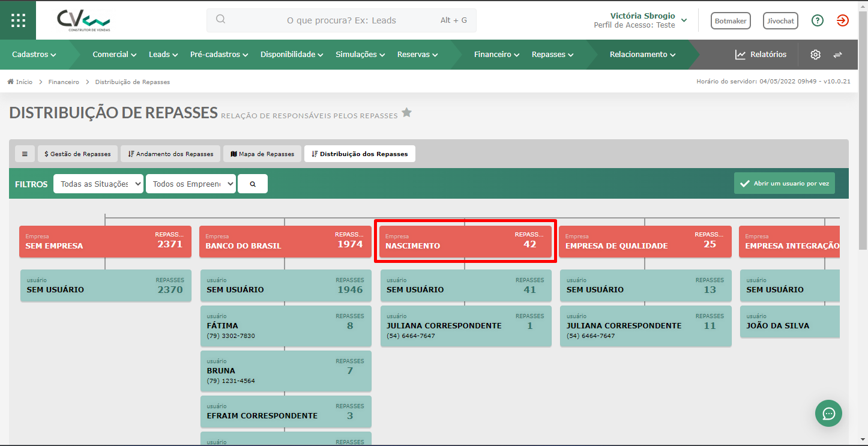Viewport: 868px width, 446px height.
Task: Open the EMPRESA INTEGRAÇÃO company card
Action: click(x=789, y=241)
